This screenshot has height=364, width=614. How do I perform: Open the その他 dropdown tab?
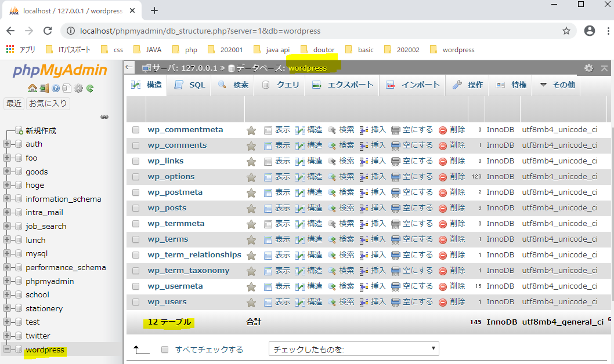point(557,85)
